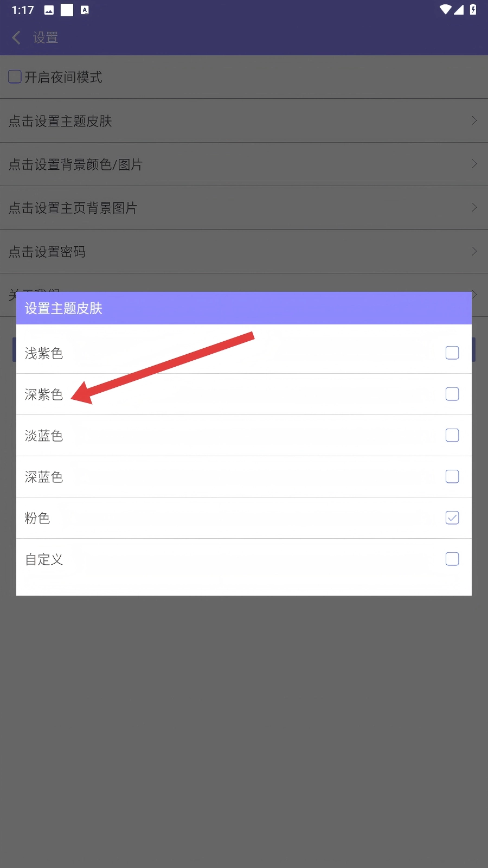Screen dimensions: 488x868
Task: Uncheck the 粉色 theme checkbox
Action: point(452,518)
